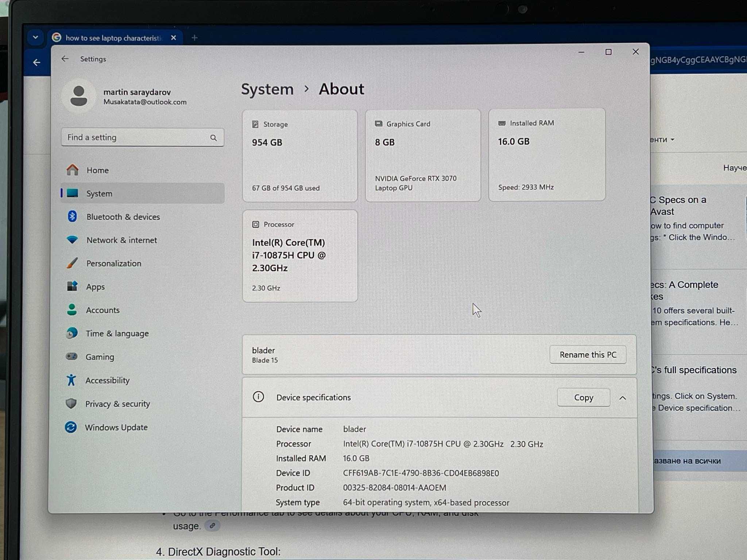Open browser tab search dropdown
Viewport: 747px width, 560px height.
point(35,37)
